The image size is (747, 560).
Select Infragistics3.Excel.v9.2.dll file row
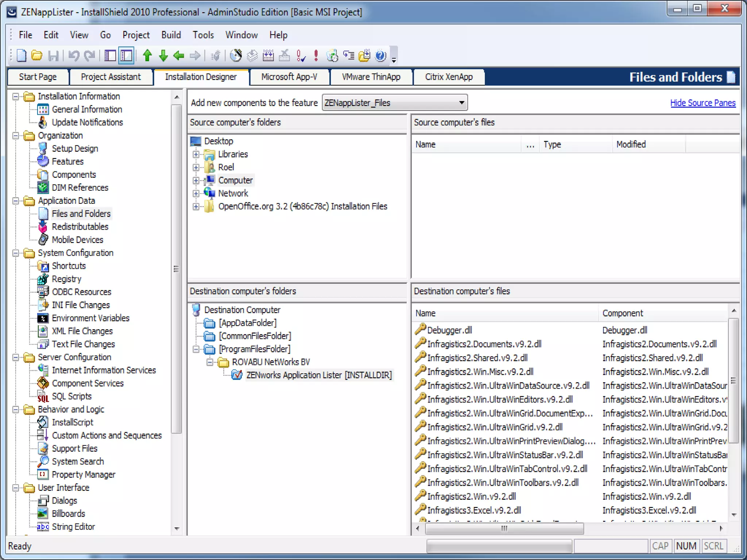[x=474, y=510]
